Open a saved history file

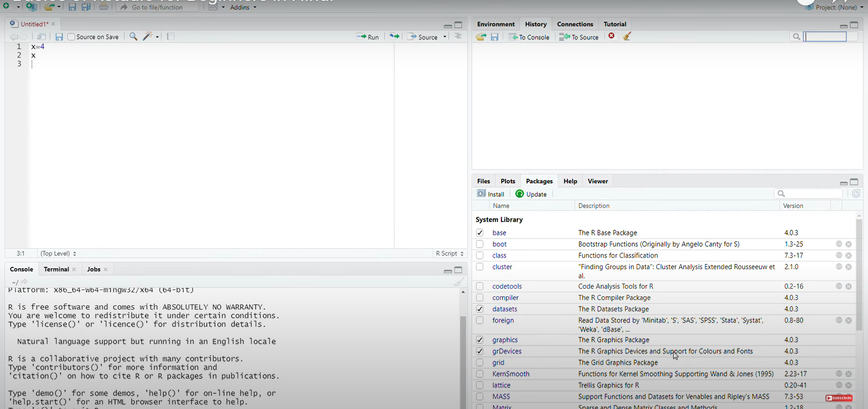[x=481, y=37]
